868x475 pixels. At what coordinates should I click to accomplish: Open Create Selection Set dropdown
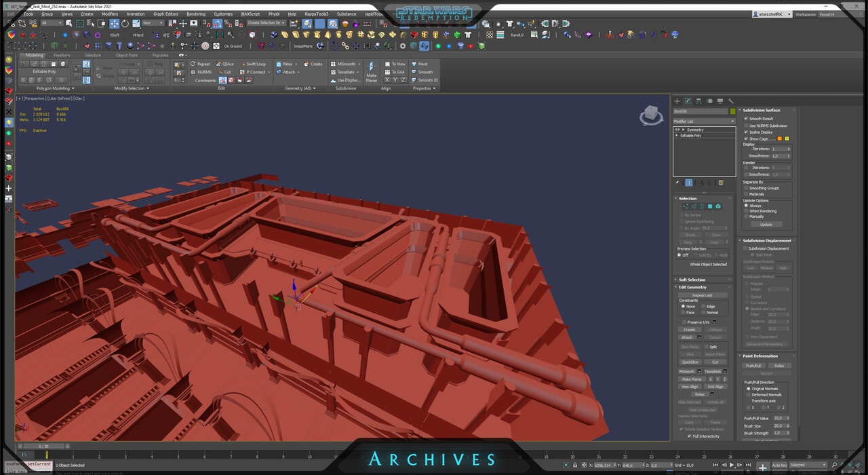(267, 23)
